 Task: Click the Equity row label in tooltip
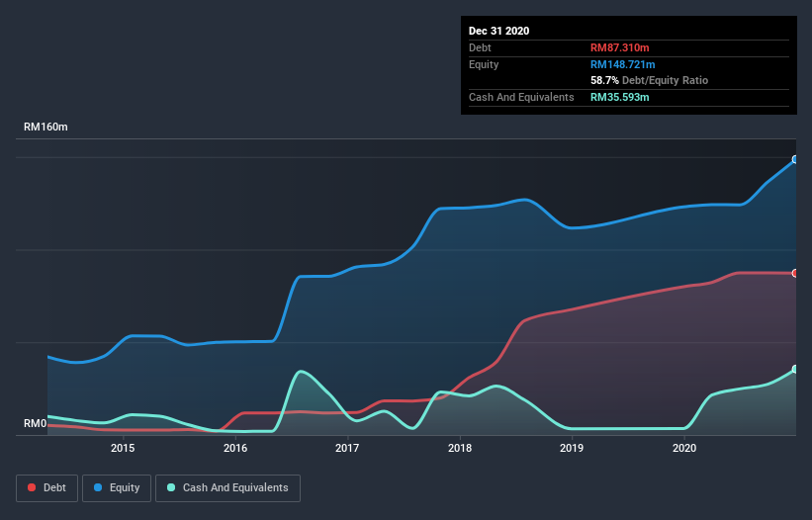tap(484, 64)
